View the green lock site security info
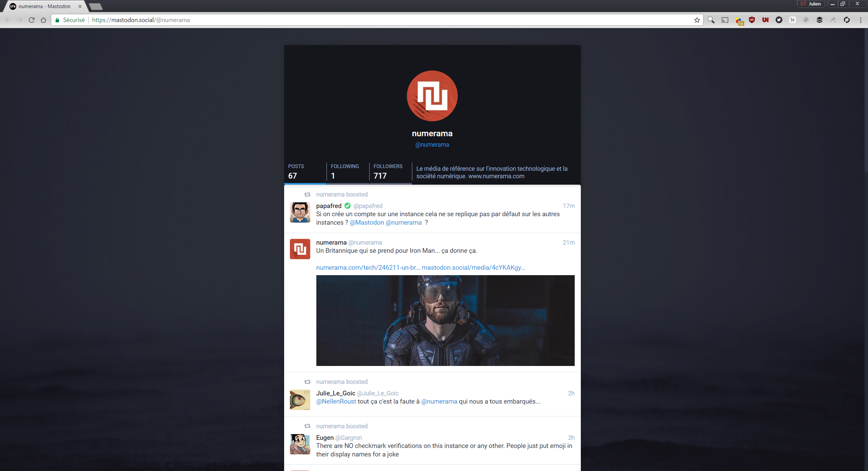This screenshot has width=868, height=471. 57,20
